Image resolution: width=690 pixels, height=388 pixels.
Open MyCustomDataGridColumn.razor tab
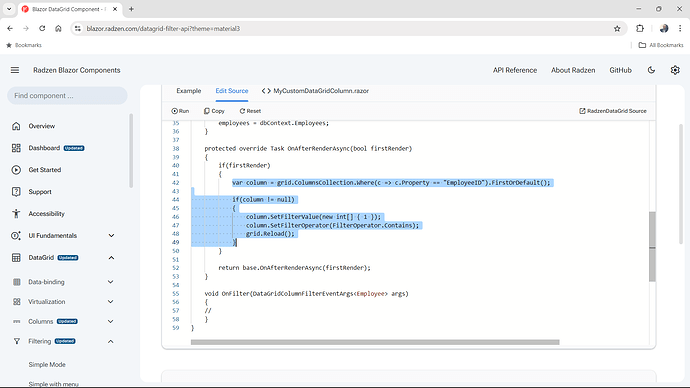click(315, 91)
